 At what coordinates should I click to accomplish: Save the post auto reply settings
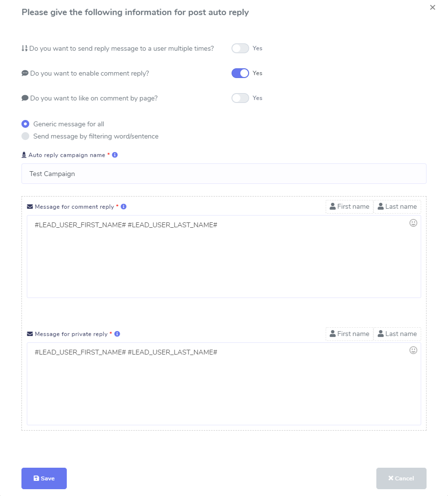pyautogui.click(x=43, y=478)
